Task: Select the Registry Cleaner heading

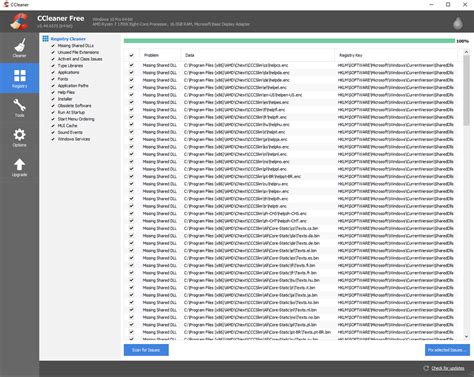Action: [x=68, y=39]
